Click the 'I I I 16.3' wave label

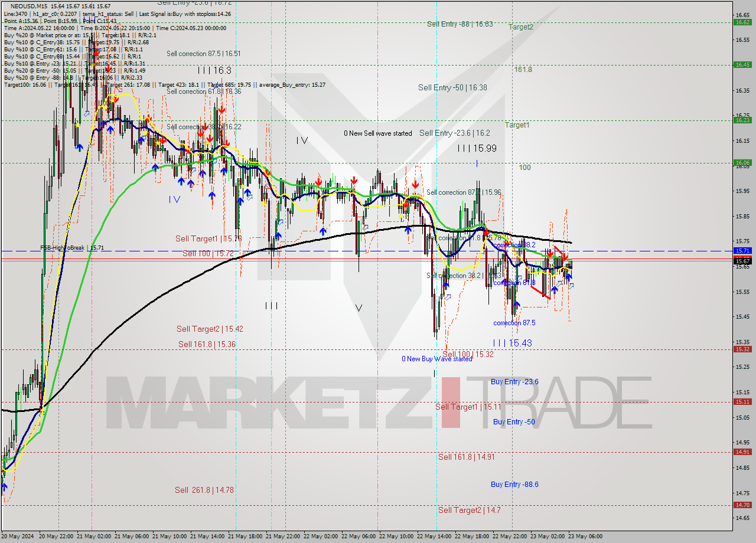214,70
